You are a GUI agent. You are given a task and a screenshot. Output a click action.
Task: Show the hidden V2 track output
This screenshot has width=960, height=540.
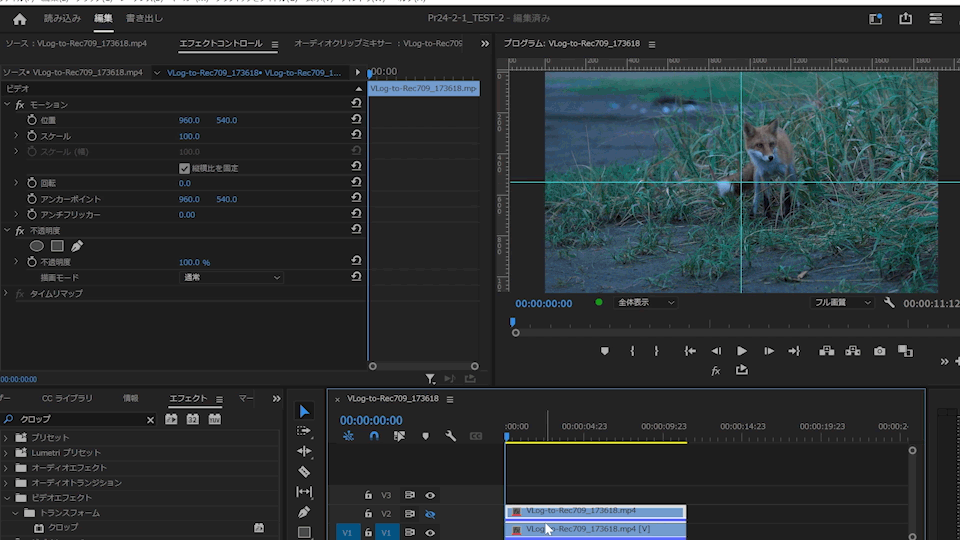430,514
